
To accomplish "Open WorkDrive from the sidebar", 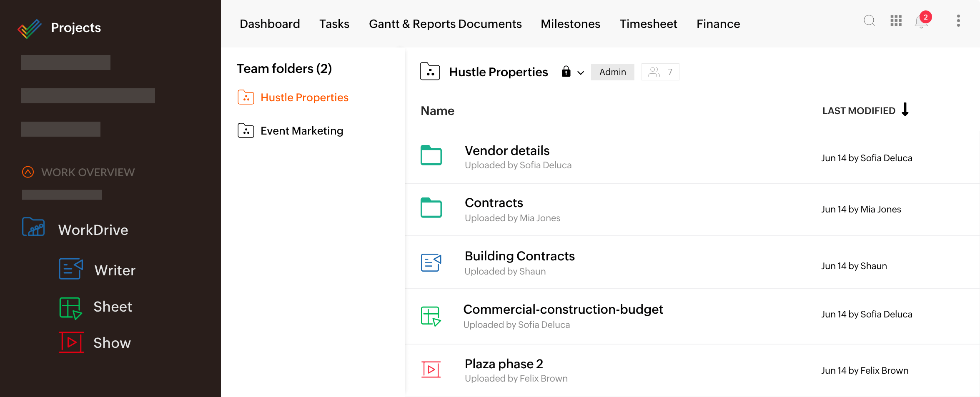I will pyautogui.click(x=93, y=230).
